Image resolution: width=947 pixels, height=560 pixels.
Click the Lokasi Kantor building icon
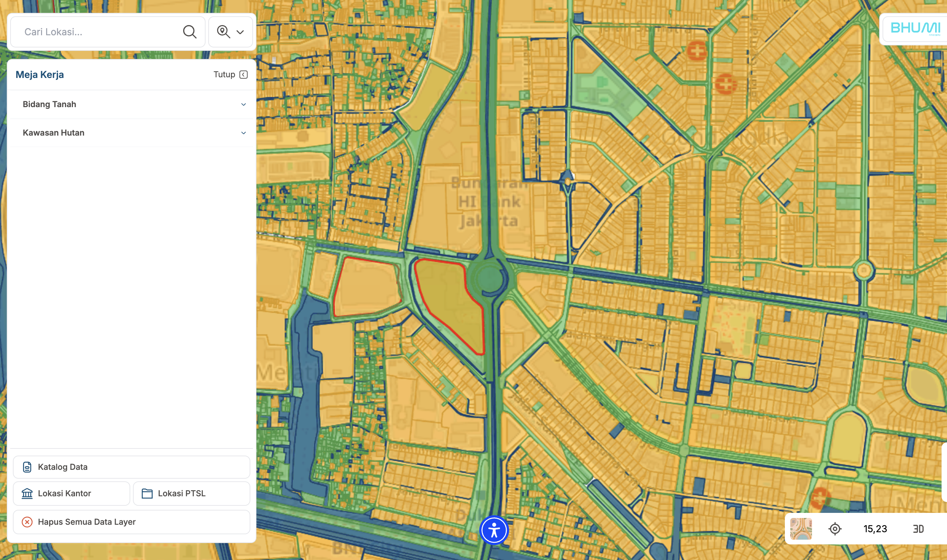click(x=27, y=493)
